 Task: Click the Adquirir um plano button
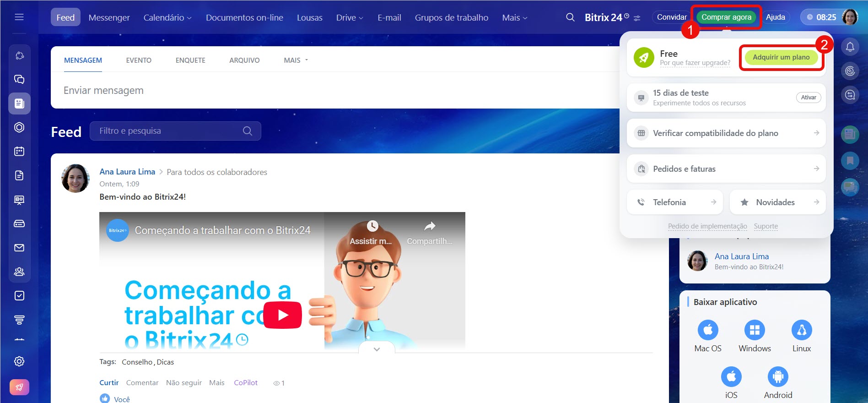pos(781,57)
